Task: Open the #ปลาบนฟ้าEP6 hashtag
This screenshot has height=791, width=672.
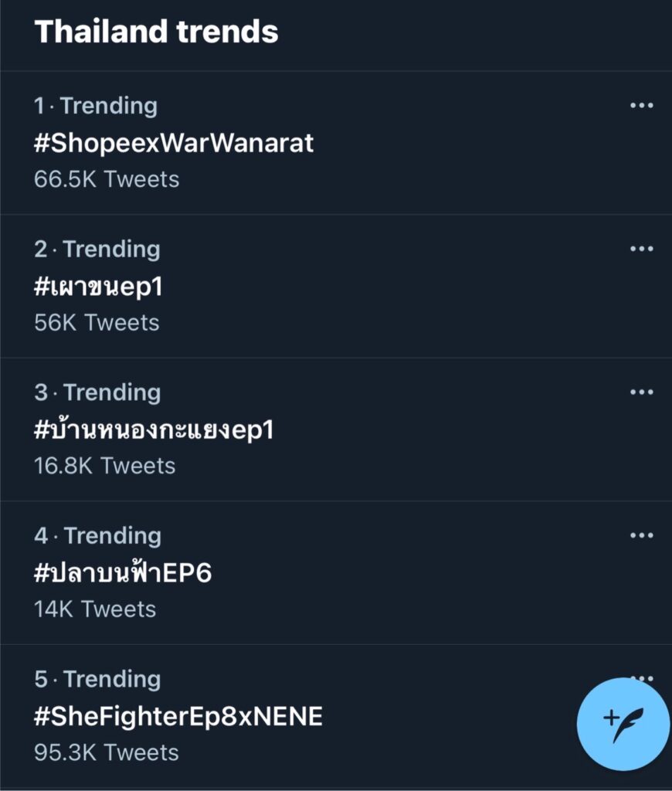Action: (x=123, y=573)
